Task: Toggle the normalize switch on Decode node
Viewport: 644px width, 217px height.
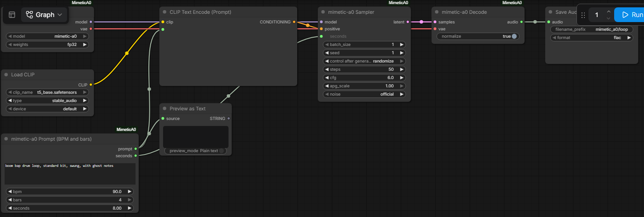Action: pos(514,36)
